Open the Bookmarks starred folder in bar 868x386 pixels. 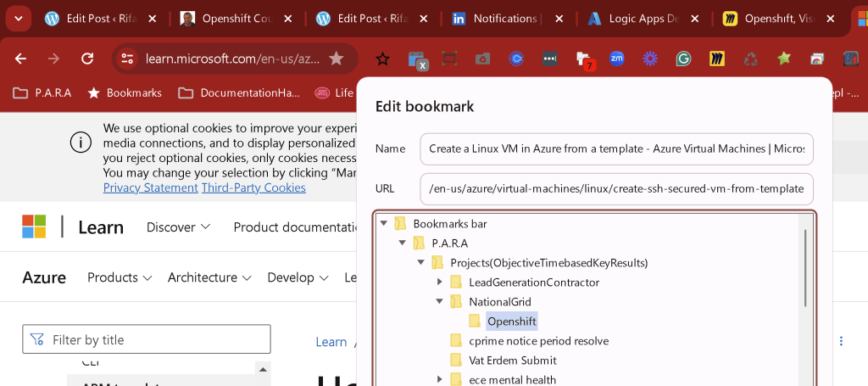pyautogui.click(x=125, y=93)
